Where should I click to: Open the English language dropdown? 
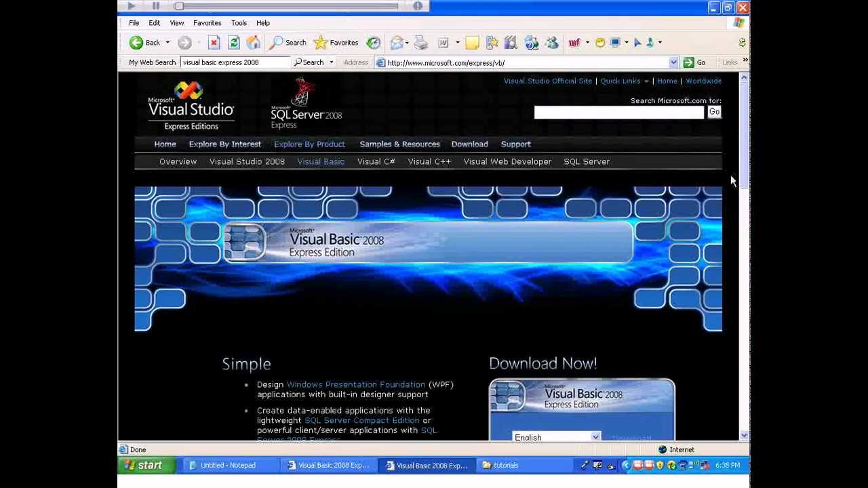pos(595,436)
